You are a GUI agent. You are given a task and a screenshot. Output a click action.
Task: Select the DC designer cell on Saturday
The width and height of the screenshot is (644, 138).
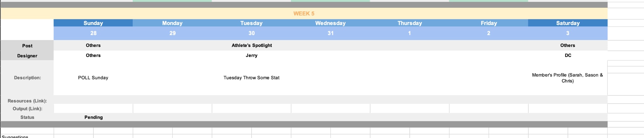(568, 55)
